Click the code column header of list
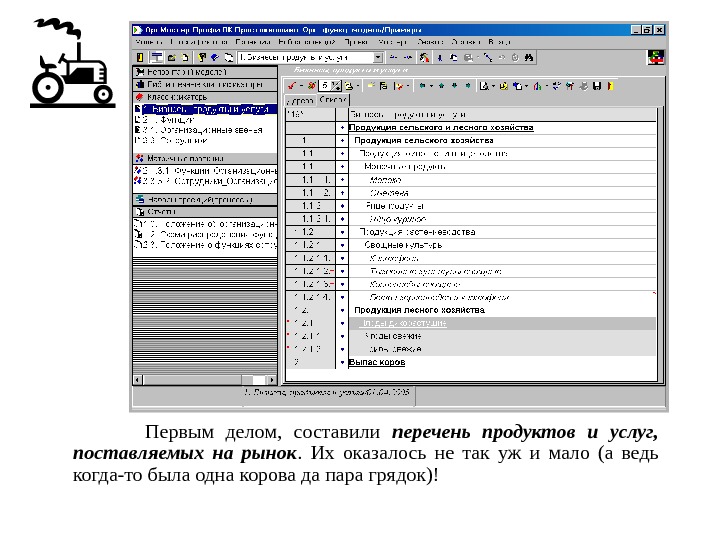 tap(310, 114)
